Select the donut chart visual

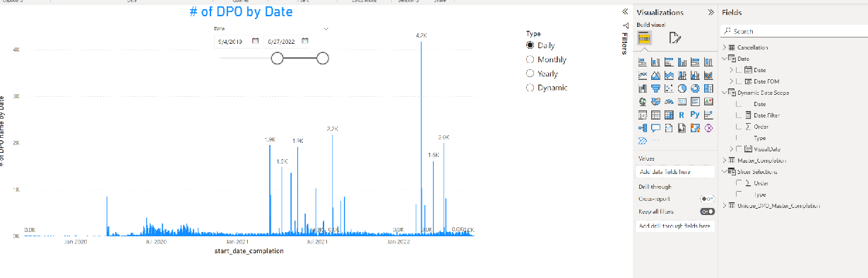pyautogui.click(x=695, y=88)
